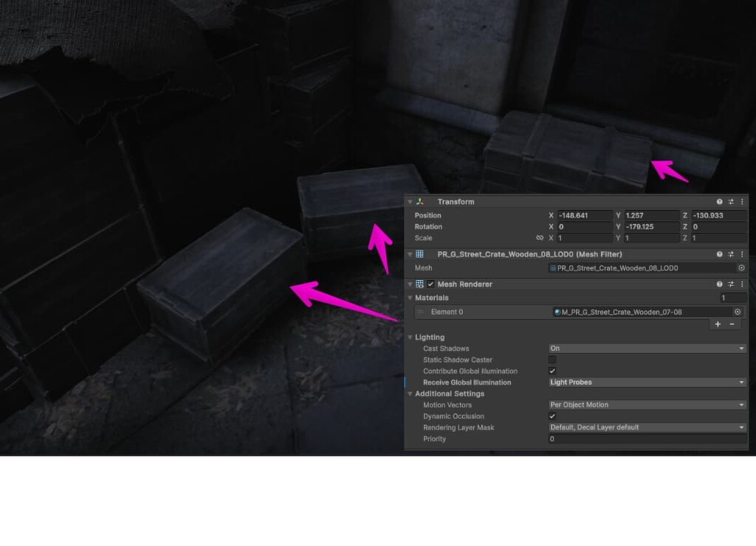Collapse the Lighting section
The height and width of the screenshot is (546, 756).
coord(411,337)
